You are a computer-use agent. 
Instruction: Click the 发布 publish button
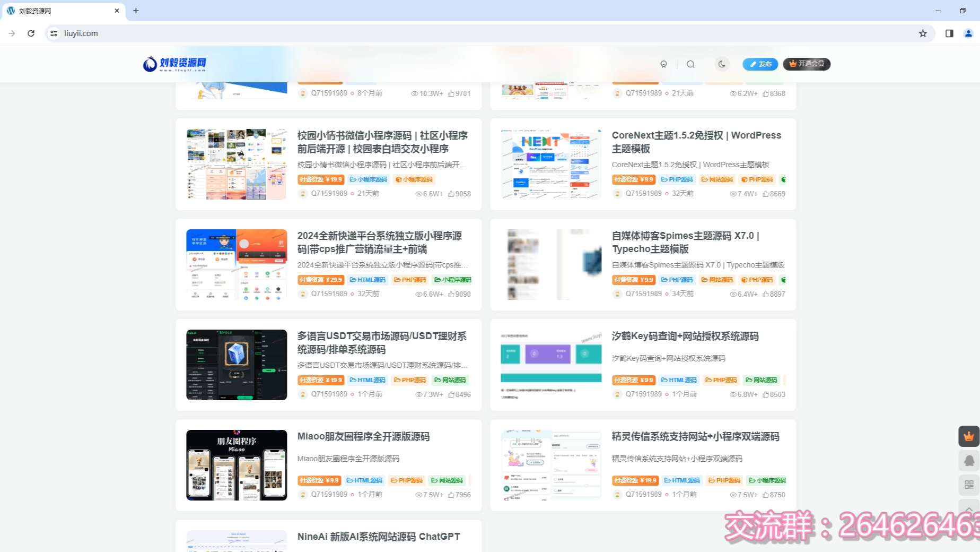760,64
